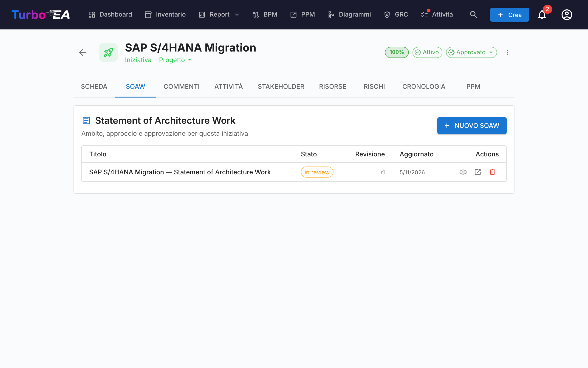Open the COMMENTI tab

point(181,87)
